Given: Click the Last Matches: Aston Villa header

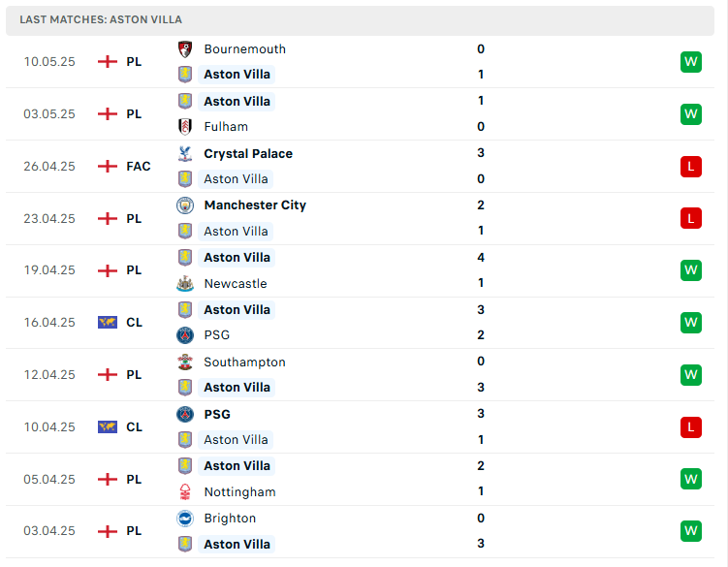Looking at the screenshot, I should [360, 20].
